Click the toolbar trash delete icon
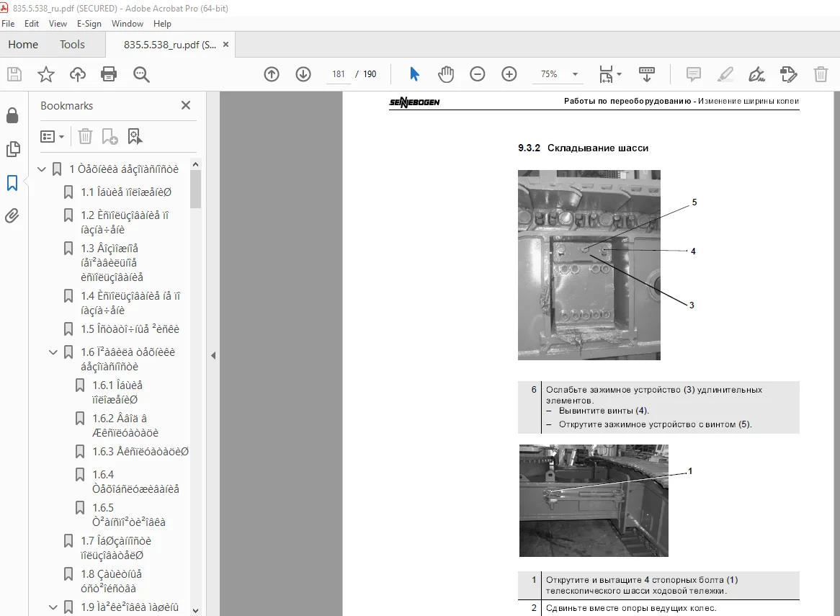840x616 pixels. pos(821,74)
